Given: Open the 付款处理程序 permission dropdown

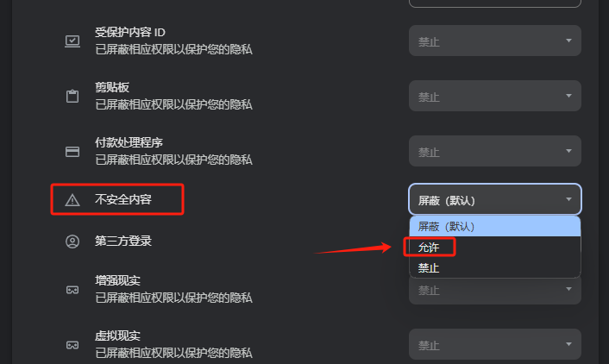Looking at the screenshot, I should pos(495,151).
